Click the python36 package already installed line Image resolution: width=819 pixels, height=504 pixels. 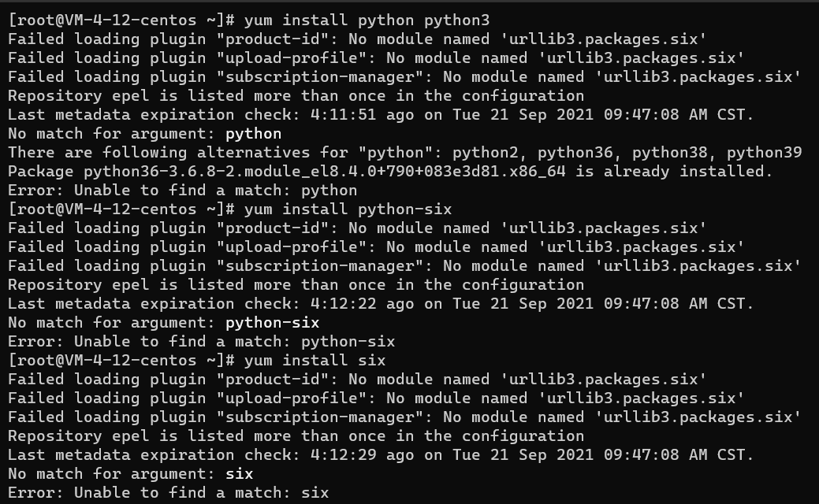click(390, 171)
